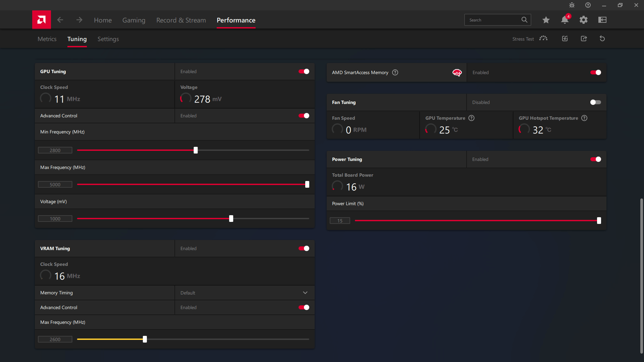Viewport: 644px width, 362px height.
Task: Click the Min Frequency 2800 input box
Action: click(x=55, y=150)
